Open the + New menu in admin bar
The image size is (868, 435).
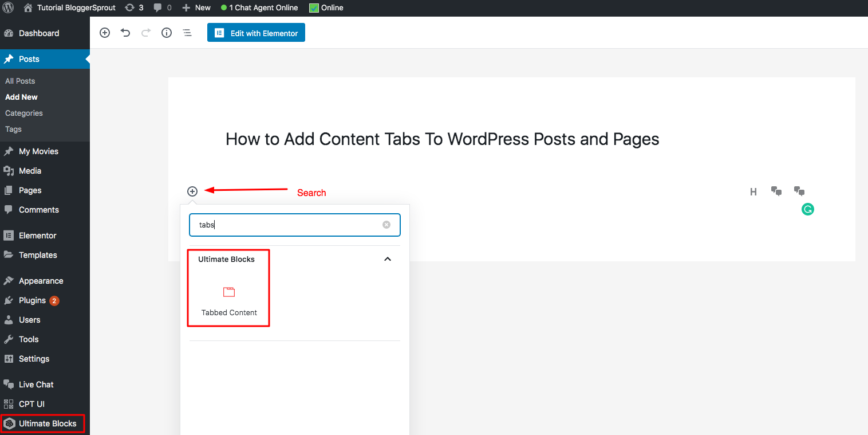(x=196, y=8)
